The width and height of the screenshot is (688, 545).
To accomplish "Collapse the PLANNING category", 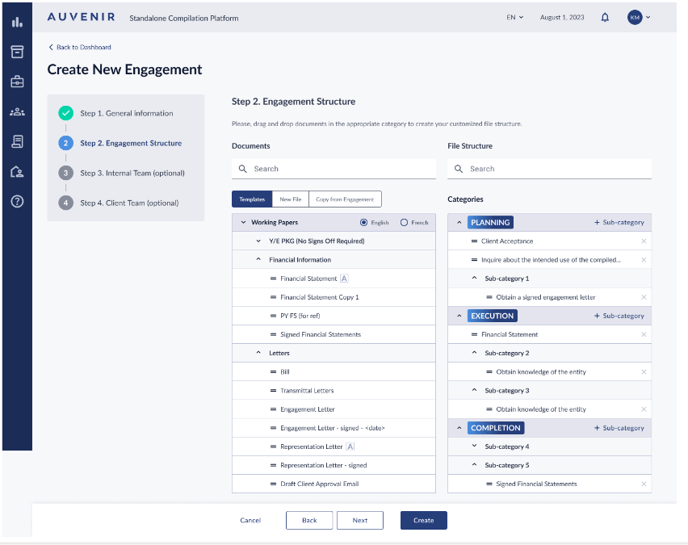I will coord(459,222).
